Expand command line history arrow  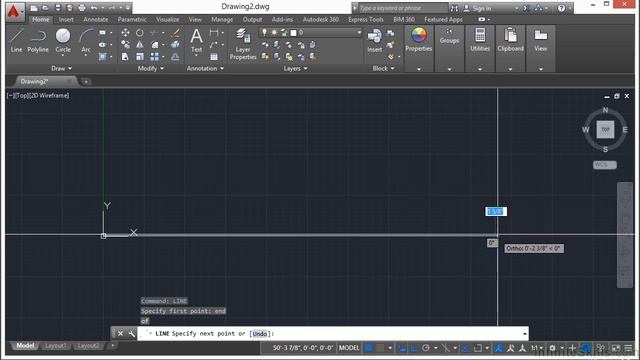click(524, 334)
